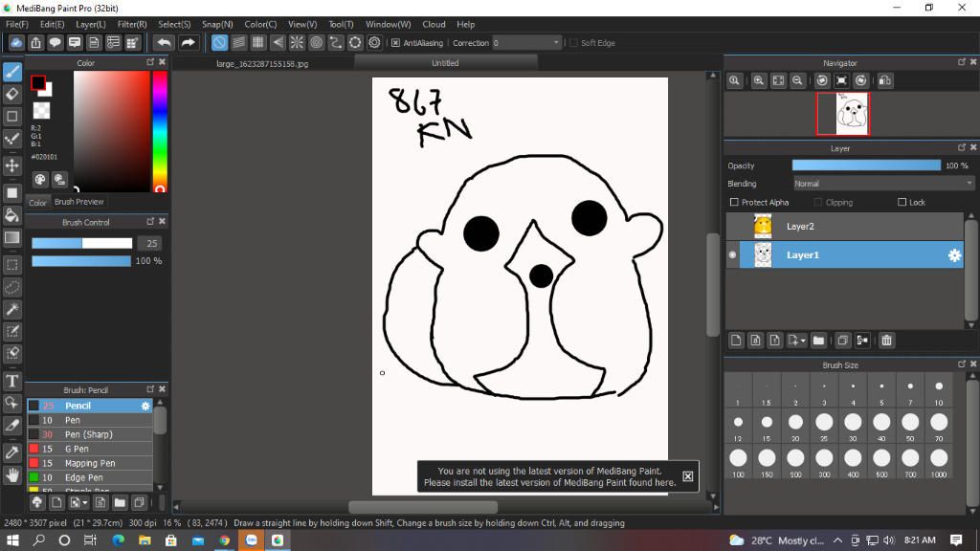Open Pencil brush settings gear

145,406
